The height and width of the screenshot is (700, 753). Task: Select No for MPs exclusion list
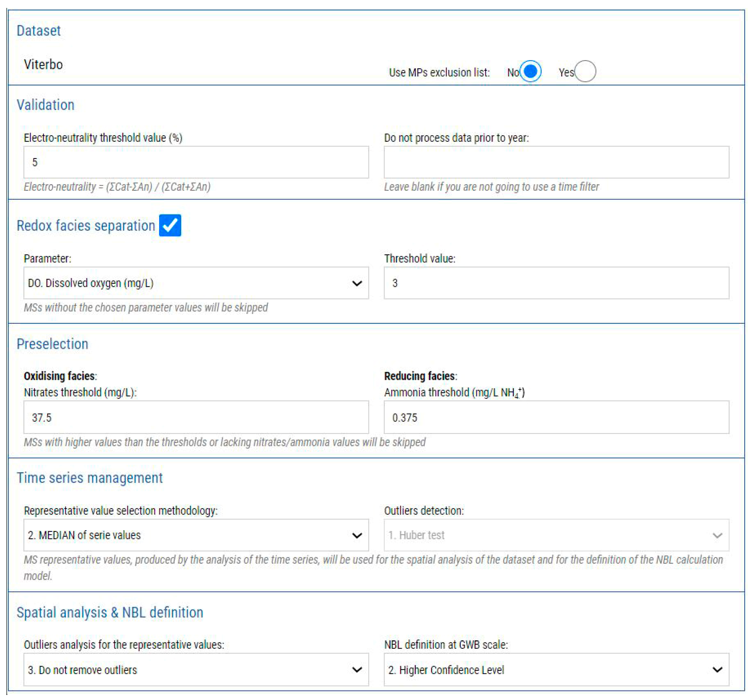coord(530,71)
